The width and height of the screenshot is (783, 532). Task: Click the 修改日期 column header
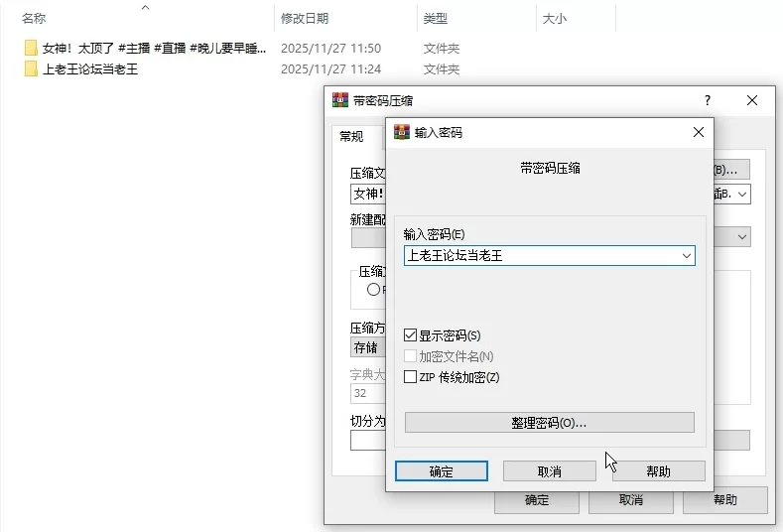point(305,18)
